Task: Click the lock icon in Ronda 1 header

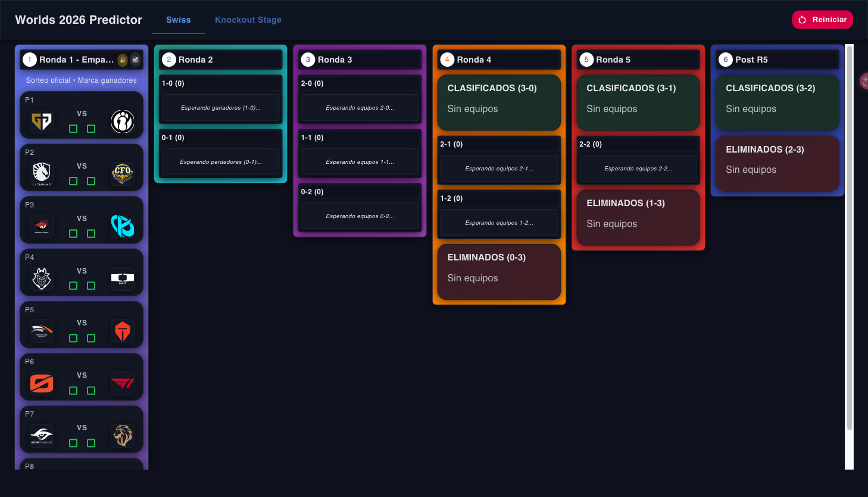Action: click(x=123, y=60)
